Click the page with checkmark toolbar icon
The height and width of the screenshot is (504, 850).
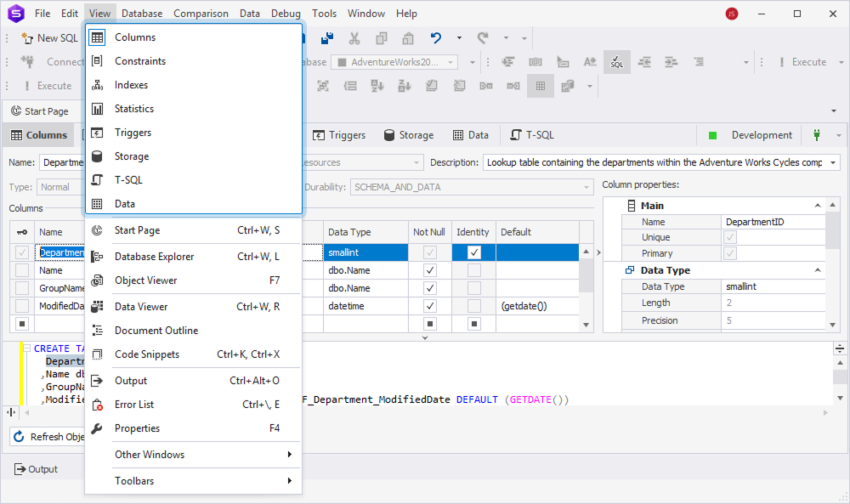click(x=432, y=86)
